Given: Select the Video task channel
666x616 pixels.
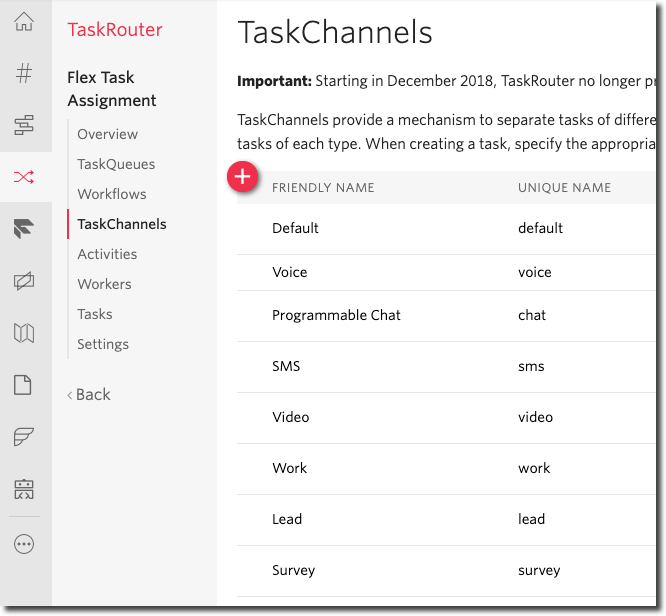Looking at the screenshot, I should click(x=446, y=418).
